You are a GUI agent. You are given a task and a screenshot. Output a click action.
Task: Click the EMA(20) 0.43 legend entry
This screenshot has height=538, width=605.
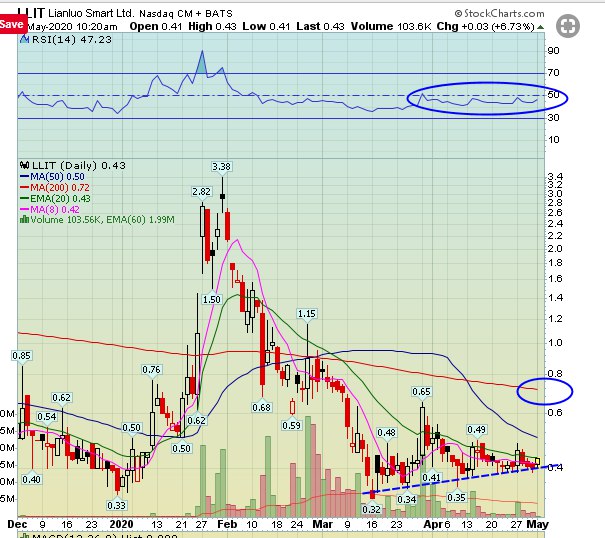56,198
